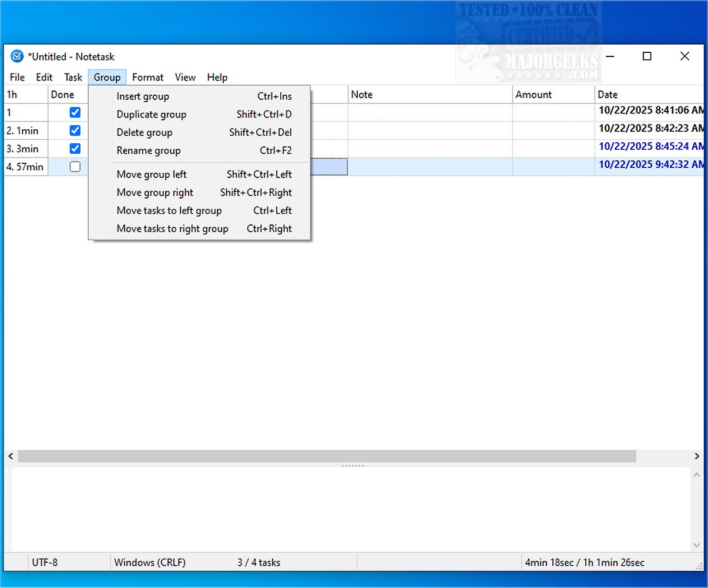Choose Move tasks to right group
The image size is (708, 588).
point(200,229)
